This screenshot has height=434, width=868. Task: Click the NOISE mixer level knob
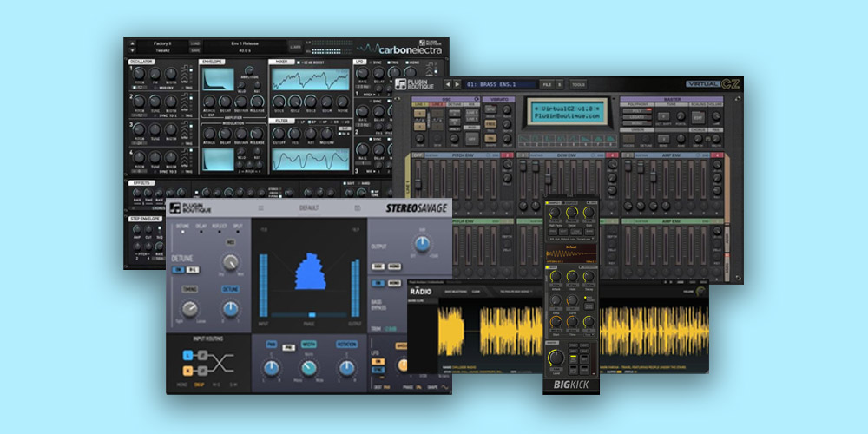[343, 102]
